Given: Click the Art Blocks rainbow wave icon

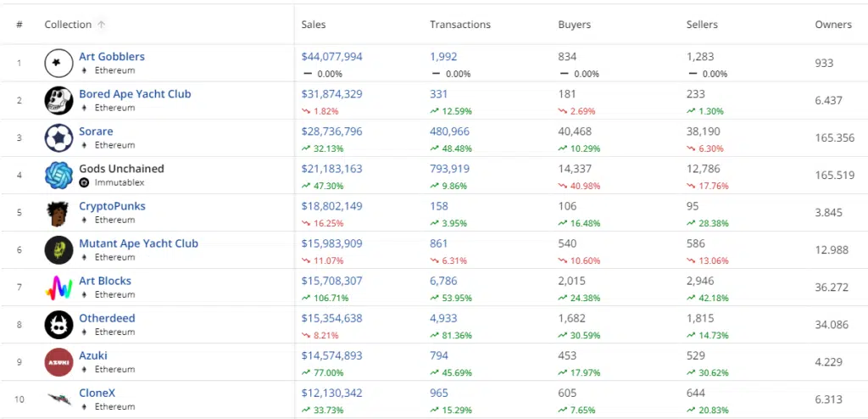Looking at the screenshot, I should point(58,288).
